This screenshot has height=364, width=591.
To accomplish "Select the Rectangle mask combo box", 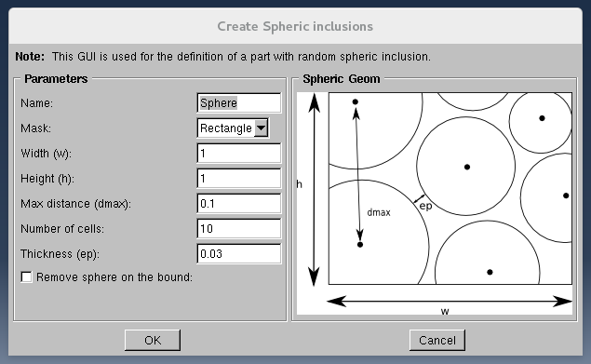I will pos(233,128).
